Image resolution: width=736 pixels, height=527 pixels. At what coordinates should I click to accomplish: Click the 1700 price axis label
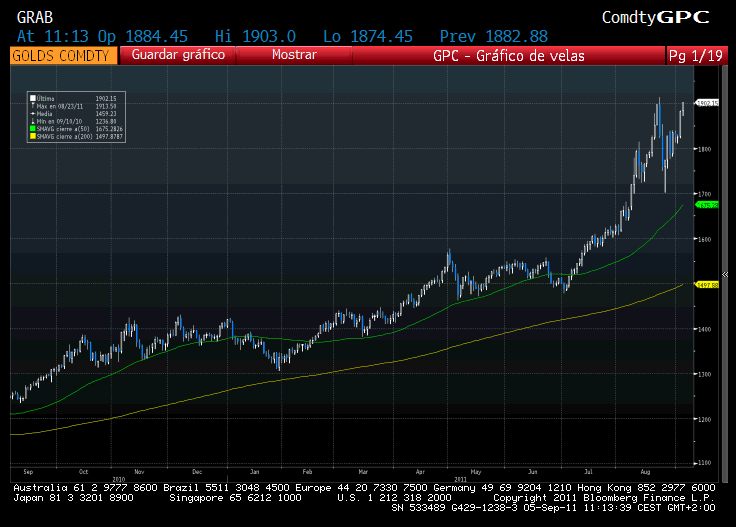point(705,194)
